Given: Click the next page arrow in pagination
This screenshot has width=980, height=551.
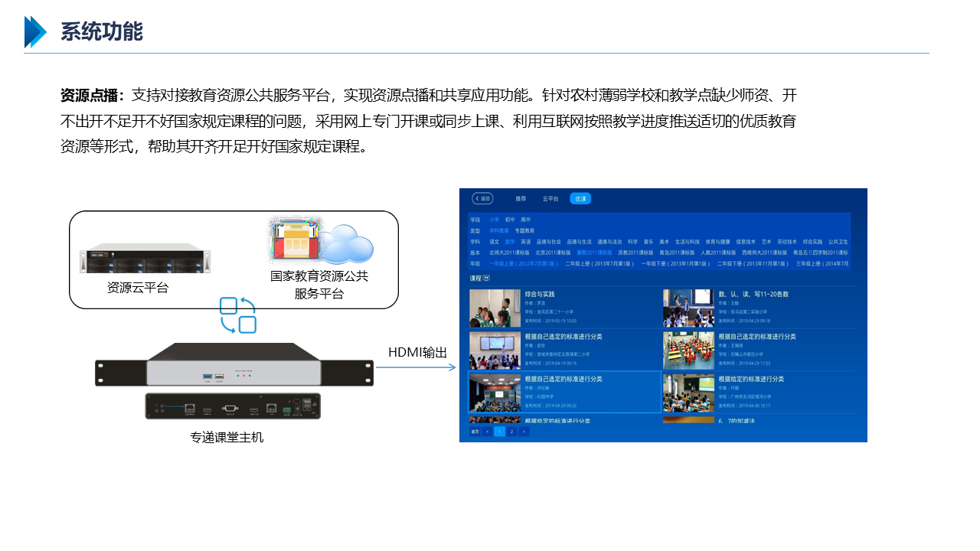Looking at the screenshot, I should pos(524,432).
